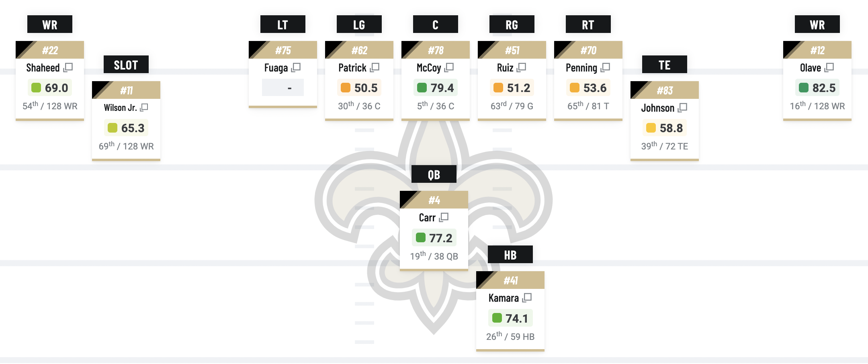This screenshot has height=364, width=868.
Task: Open Shaheed's player card popup icon
Action: tap(68, 67)
